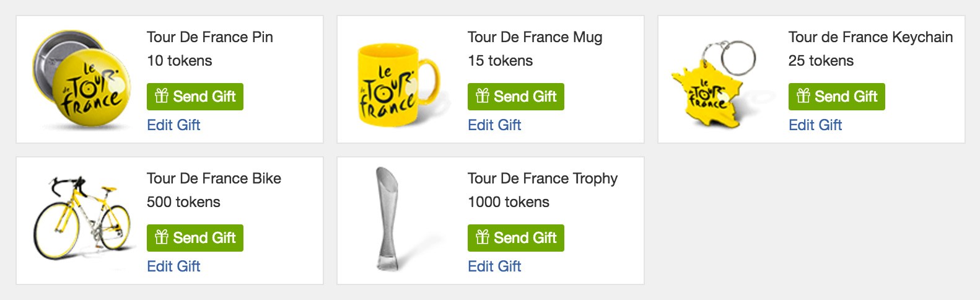Send the Tour De France Mug gift
The image size is (980, 300).
[x=516, y=97]
